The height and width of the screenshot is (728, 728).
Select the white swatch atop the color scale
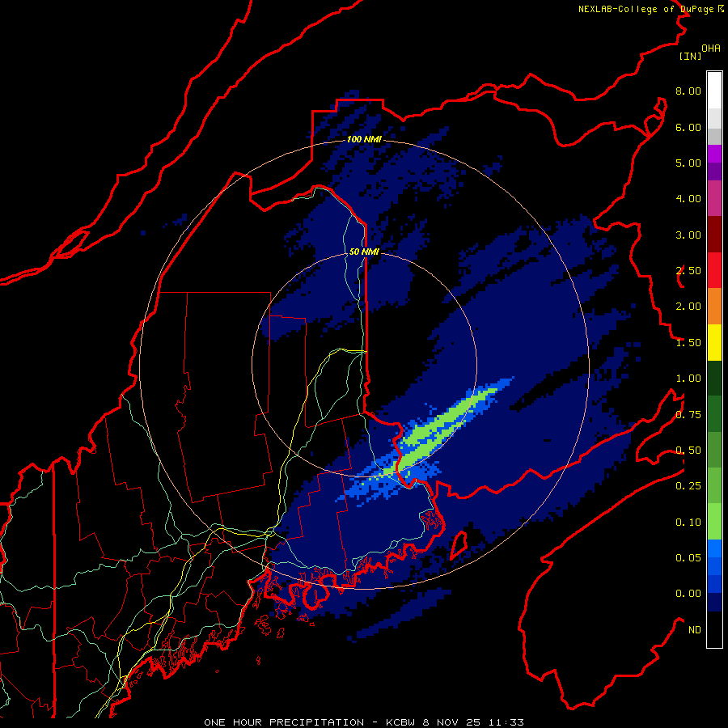point(714,91)
